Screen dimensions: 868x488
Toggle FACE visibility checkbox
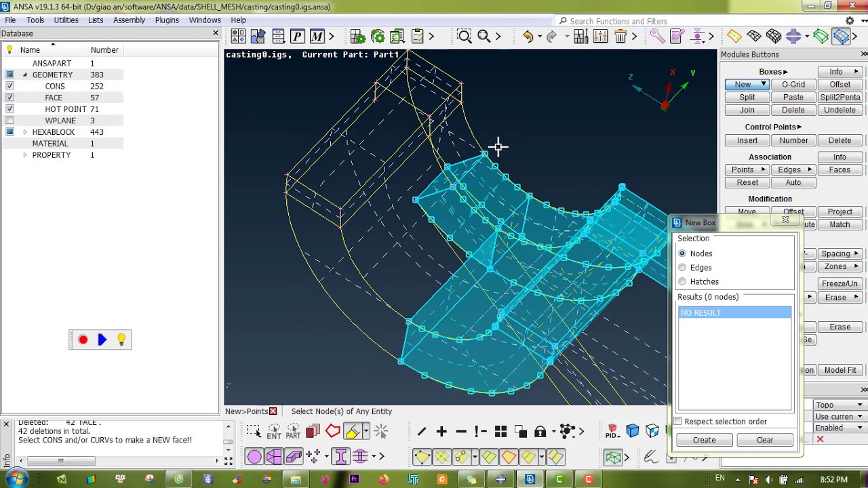tap(9, 98)
